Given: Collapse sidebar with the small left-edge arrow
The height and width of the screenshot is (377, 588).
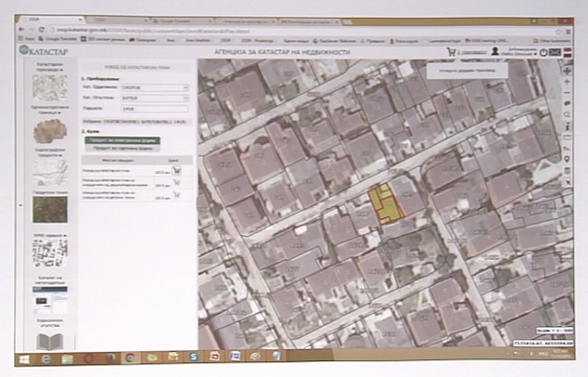Looking at the screenshot, I should click(x=20, y=205).
